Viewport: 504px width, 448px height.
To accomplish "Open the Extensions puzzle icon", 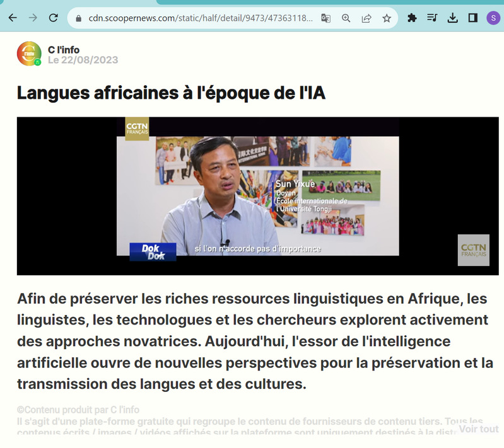I will click(412, 18).
